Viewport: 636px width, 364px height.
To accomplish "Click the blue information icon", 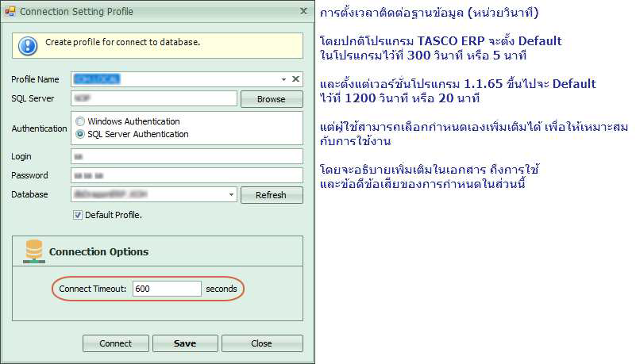I will [x=29, y=45].
